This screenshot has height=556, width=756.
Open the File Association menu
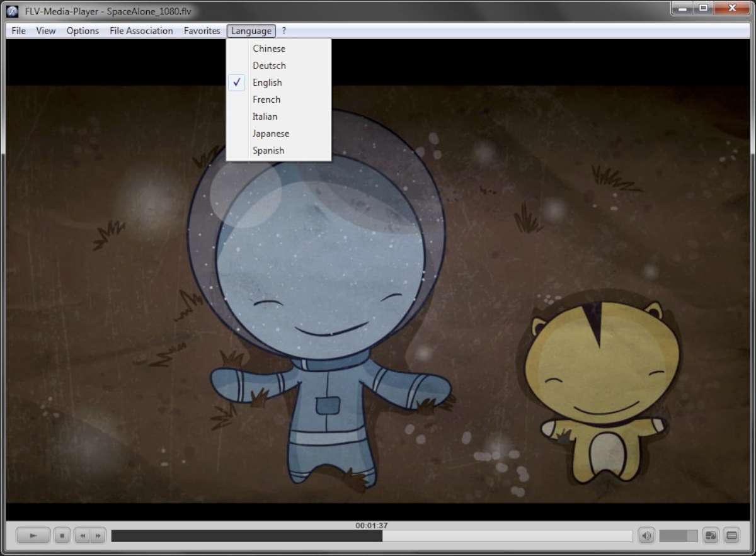coord(141,31)
